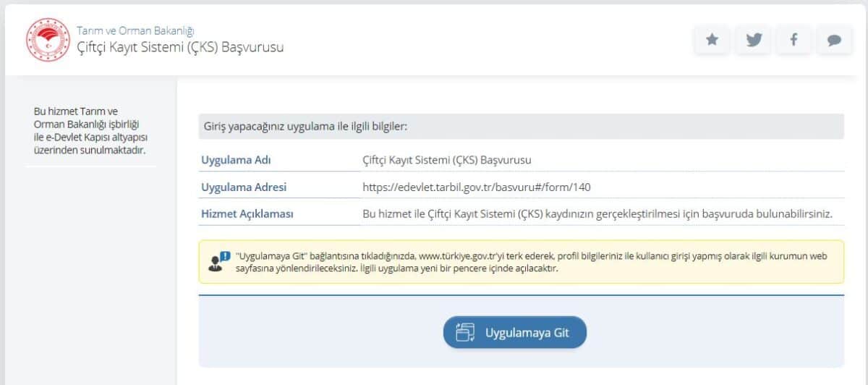Select the Uygulama Adresi label
This screenshot has height=385, width=868.
(244, 187)
